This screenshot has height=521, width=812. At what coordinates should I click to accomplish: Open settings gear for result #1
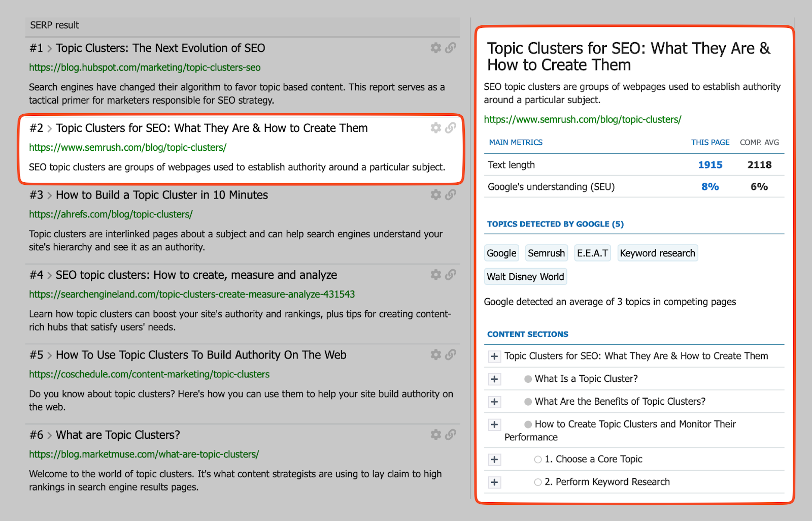[435, 48]
